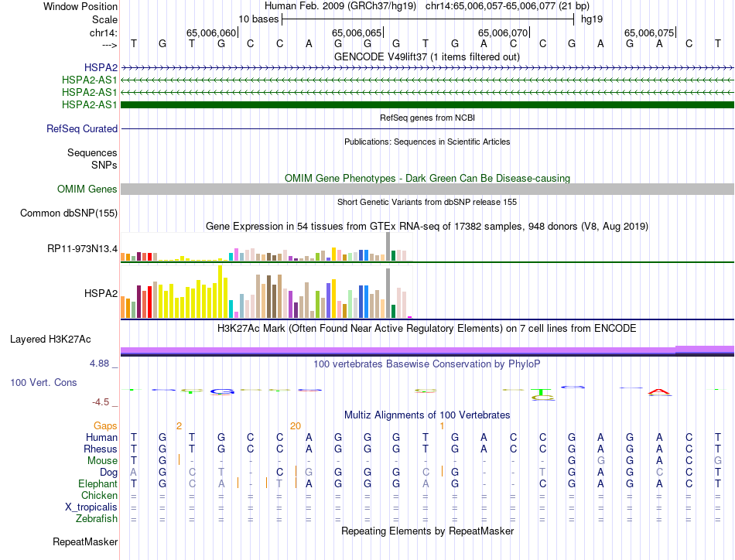
Task: Click the GENCODE V49lift37 track title
Action: point(427,56)
